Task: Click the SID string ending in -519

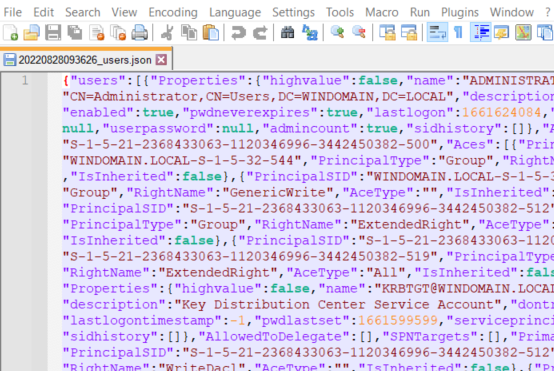Action: 250,257
